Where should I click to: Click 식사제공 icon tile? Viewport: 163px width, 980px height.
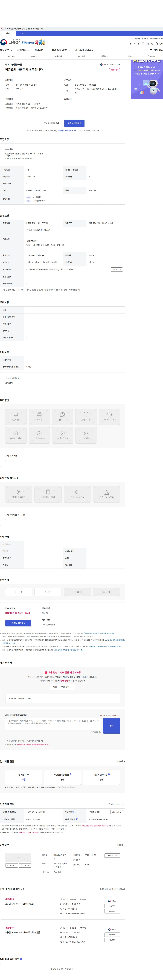coord(86,435)
